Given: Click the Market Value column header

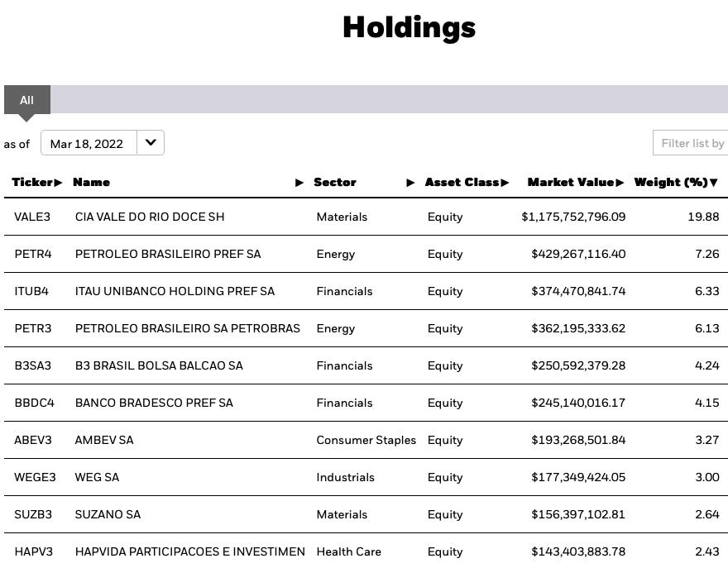Looking at the screenshot, I should click(571, 183).
